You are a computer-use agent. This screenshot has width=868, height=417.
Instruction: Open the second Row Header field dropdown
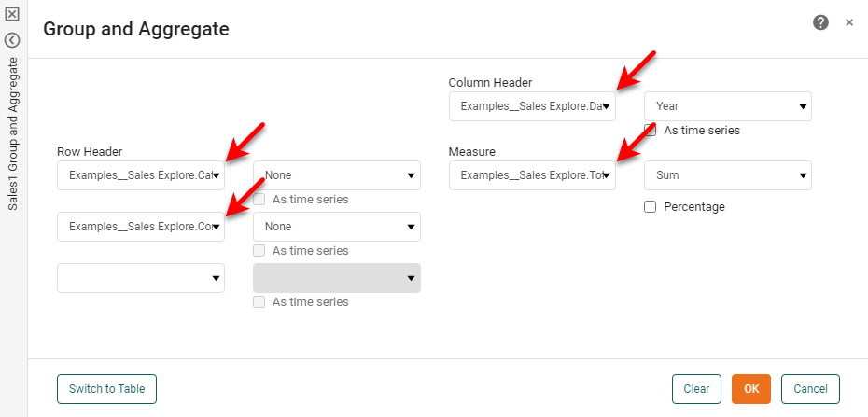(x=141, y=227)
